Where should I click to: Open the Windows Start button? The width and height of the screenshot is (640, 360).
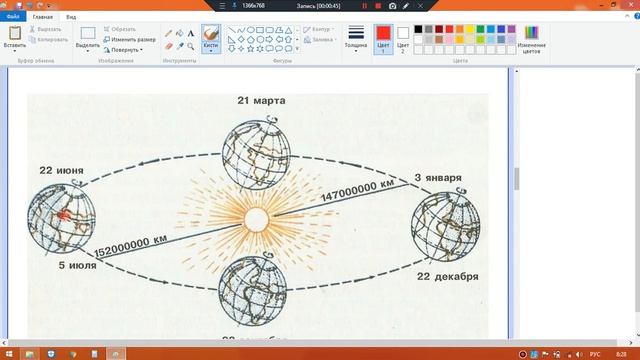tap(9, 354)
